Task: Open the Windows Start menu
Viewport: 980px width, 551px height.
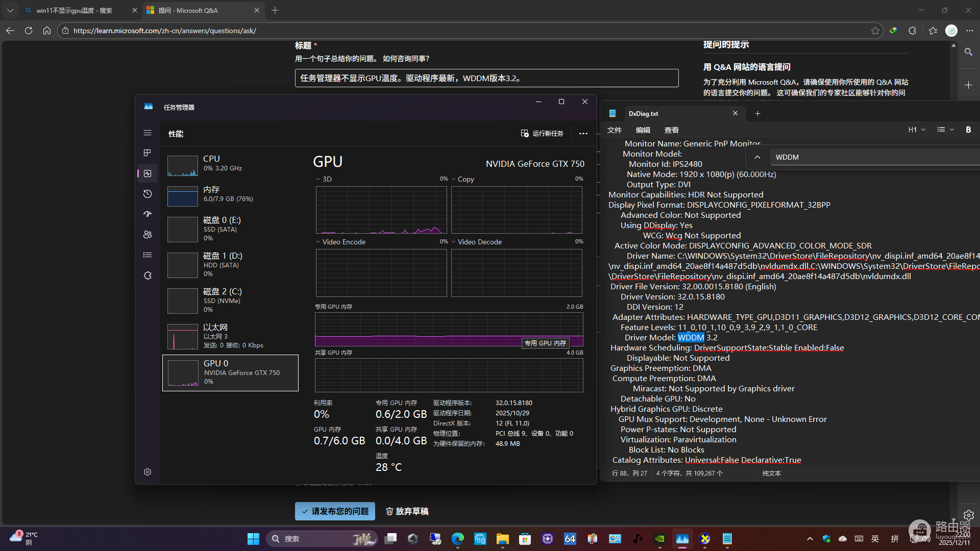Action: (253, 539)
